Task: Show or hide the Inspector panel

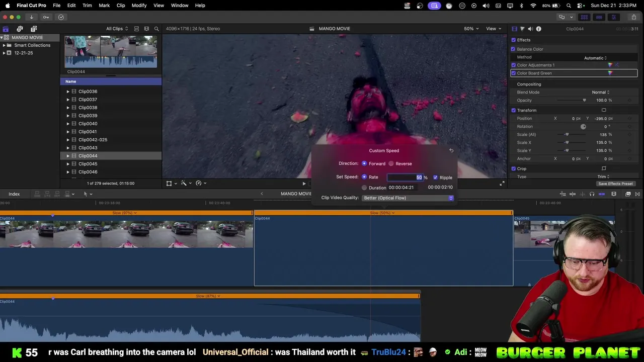Action: [613, 17]
